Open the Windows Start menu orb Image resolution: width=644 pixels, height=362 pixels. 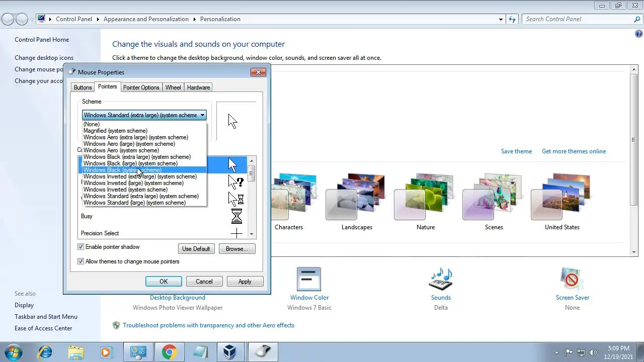click(14, 352)
